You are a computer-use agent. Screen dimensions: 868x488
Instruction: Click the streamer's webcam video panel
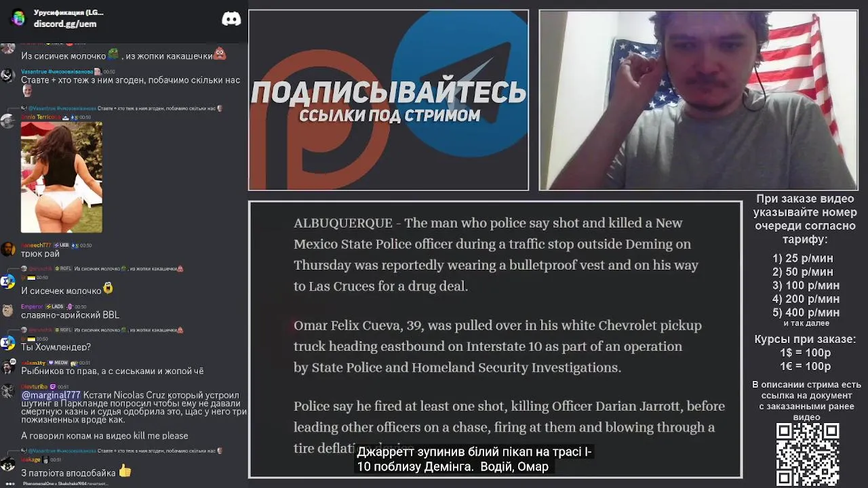[698, 100]
